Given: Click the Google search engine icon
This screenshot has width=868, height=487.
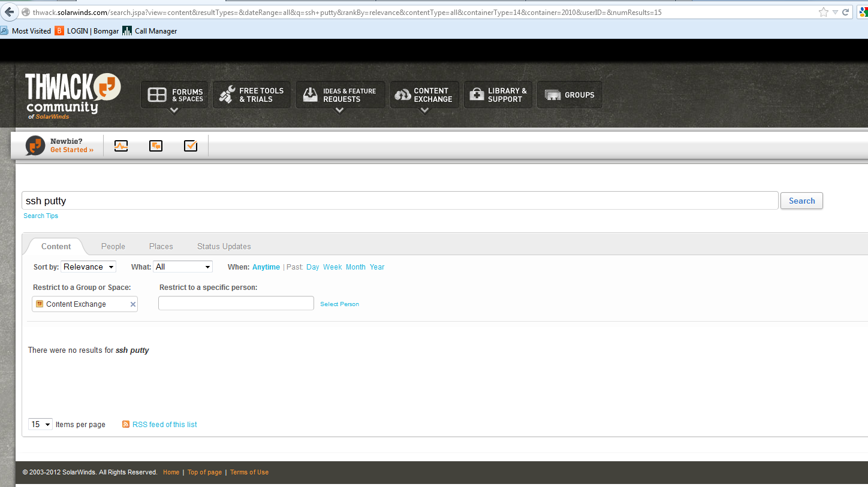Looking at the screenshot, I should click(863, 12).
